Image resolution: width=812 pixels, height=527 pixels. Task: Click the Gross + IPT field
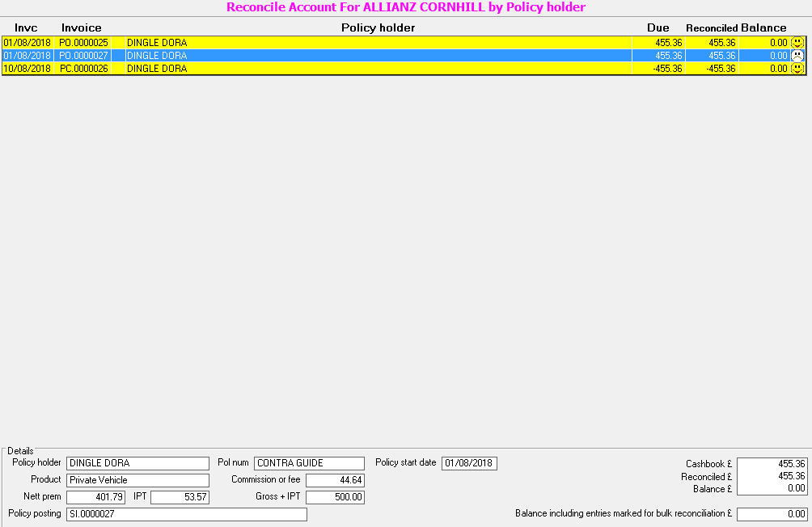coord(335,497)
